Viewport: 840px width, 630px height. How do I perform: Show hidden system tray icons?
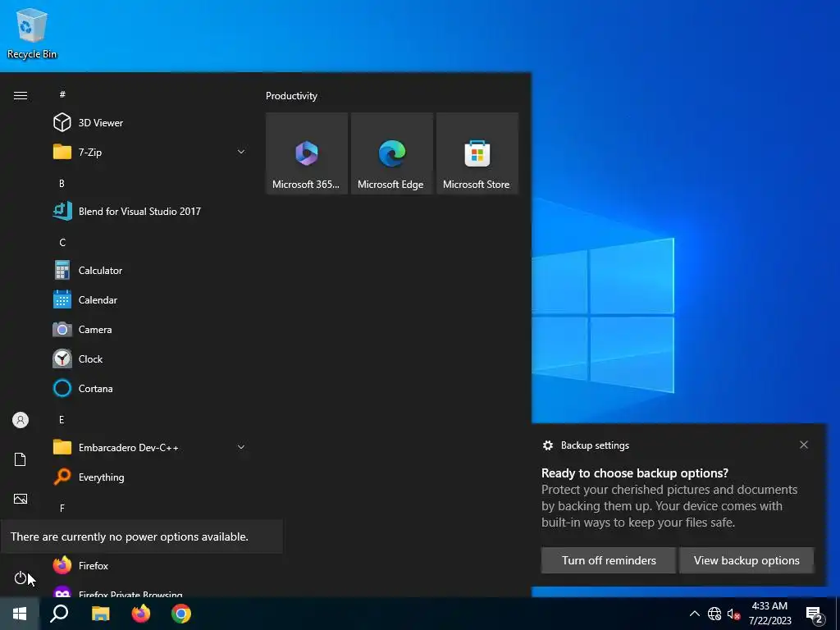tap(694, 614)
